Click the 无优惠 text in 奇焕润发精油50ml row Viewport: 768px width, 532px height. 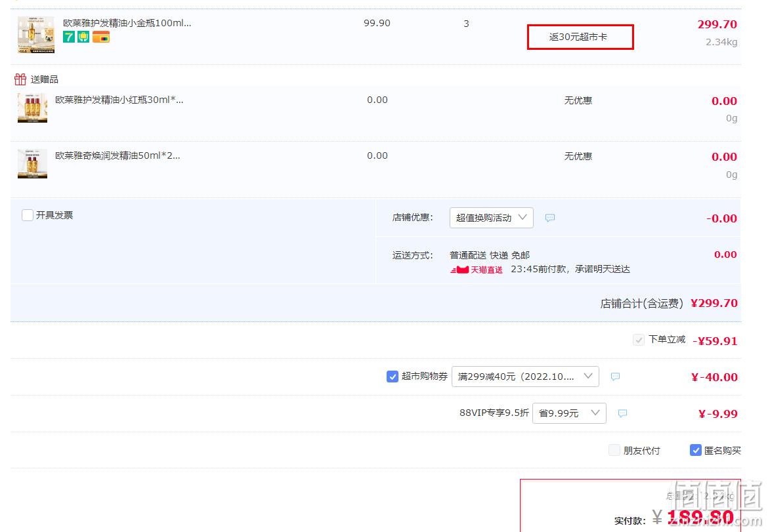[x=578, y=156]
